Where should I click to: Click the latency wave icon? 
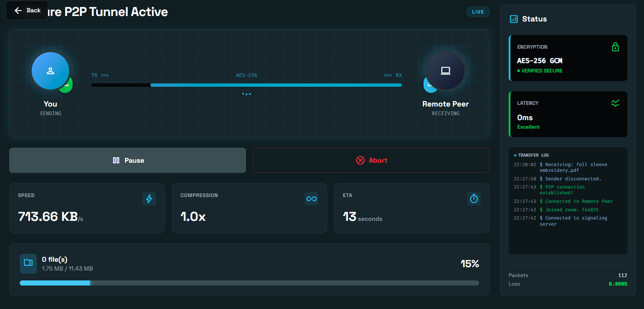tap(615, 103)
